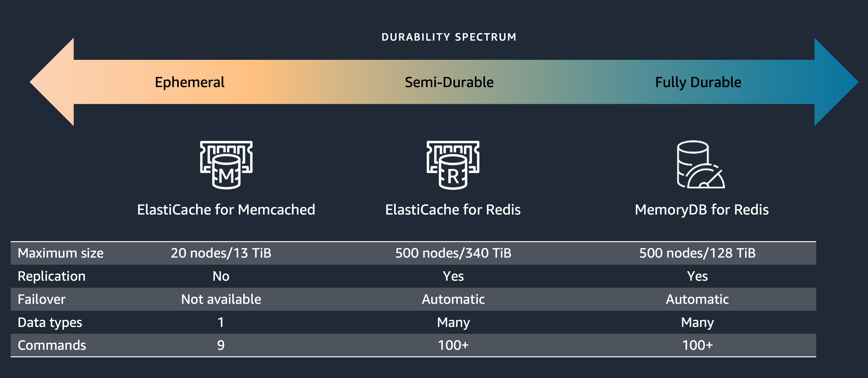
Task: Click the DURABILITY SPECTRUM heading
Action: tap(449, 37)
